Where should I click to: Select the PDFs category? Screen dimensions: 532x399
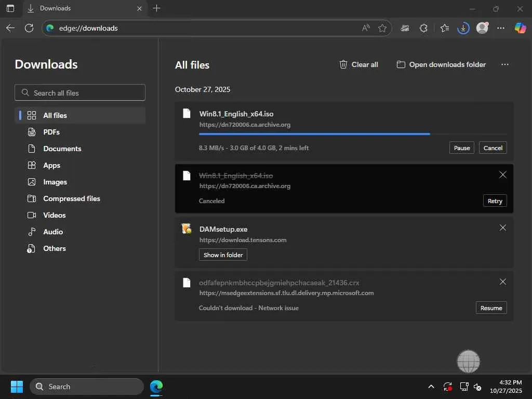[51, 132]
